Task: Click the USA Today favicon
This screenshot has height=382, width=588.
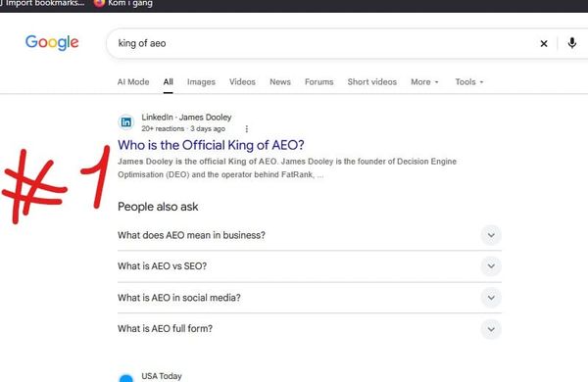Action: point(126,378)
